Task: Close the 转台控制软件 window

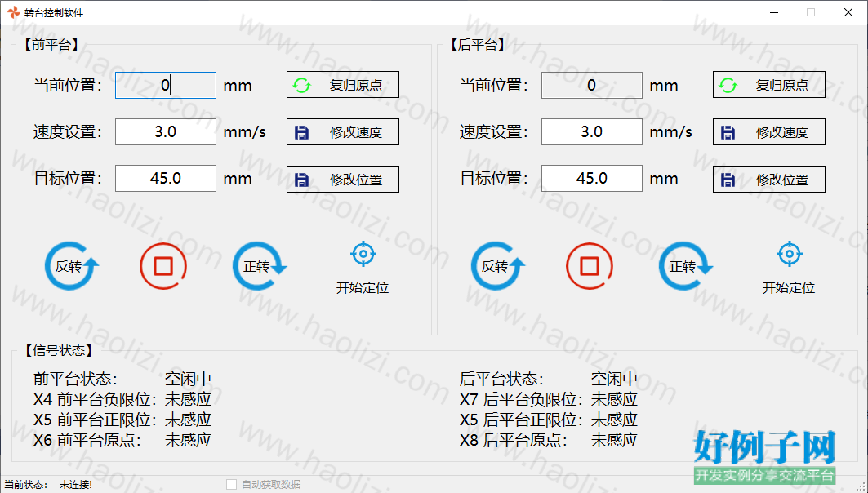Action: (x=848, y=13)
